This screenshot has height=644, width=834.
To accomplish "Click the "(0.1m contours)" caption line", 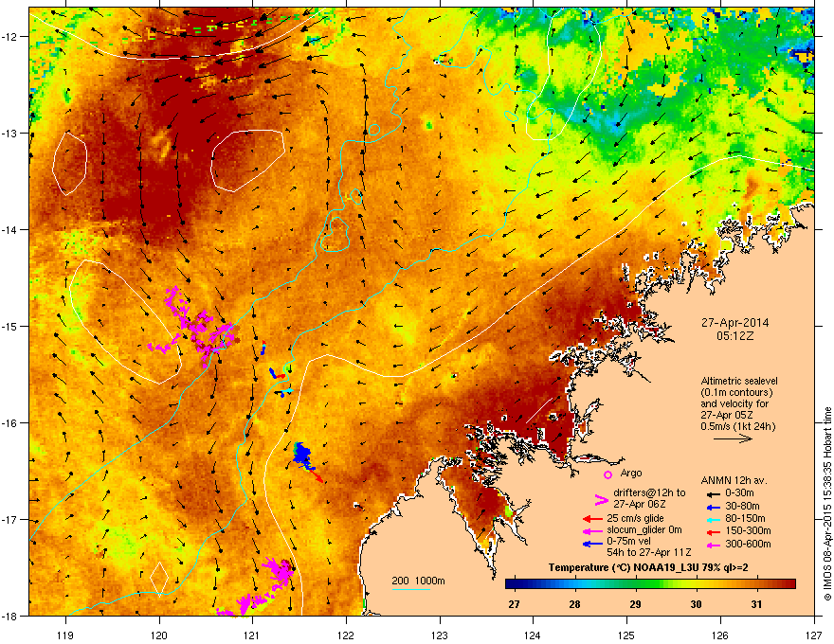I will [736, 393].
